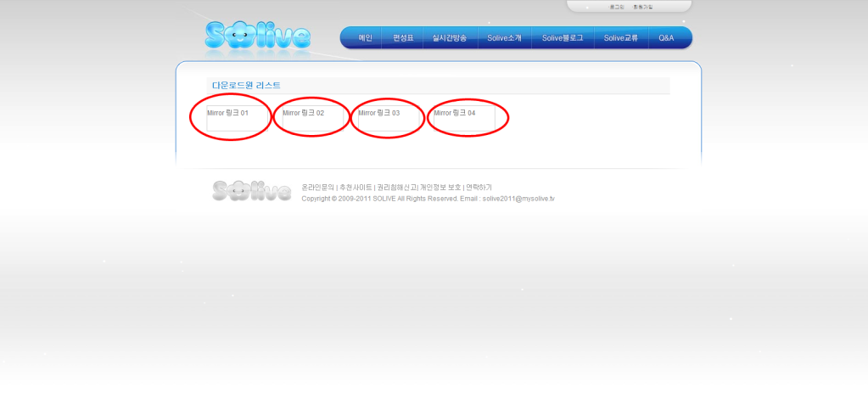Open Mirror 링크 02 download link
This screenshot has height=416, width=868.
coord(303,113)
